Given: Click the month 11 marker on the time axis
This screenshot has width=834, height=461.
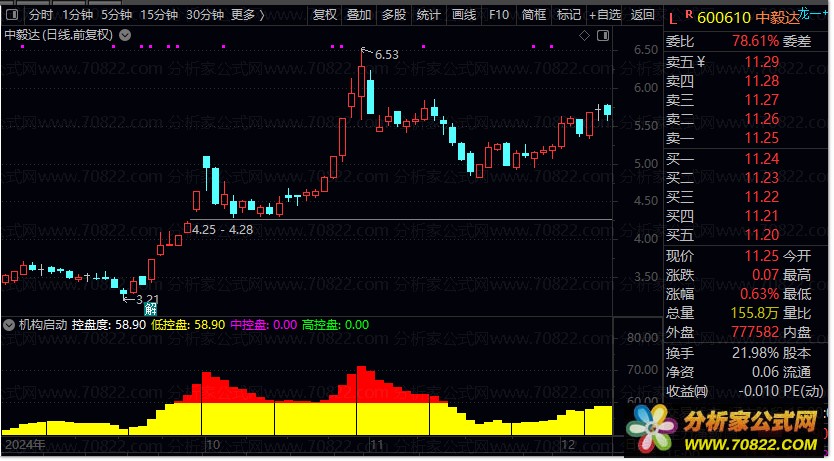Looking at the screenshot, I should pos(376,445).
